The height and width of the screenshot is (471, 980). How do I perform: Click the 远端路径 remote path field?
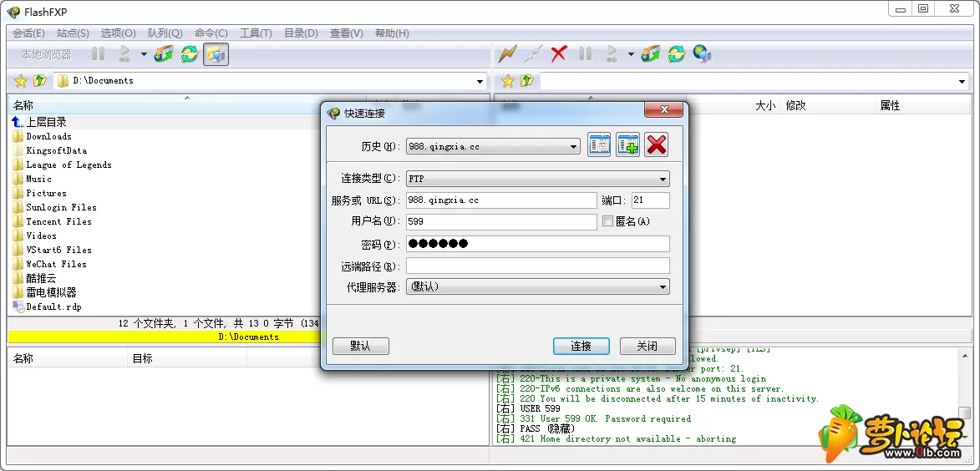537,266
